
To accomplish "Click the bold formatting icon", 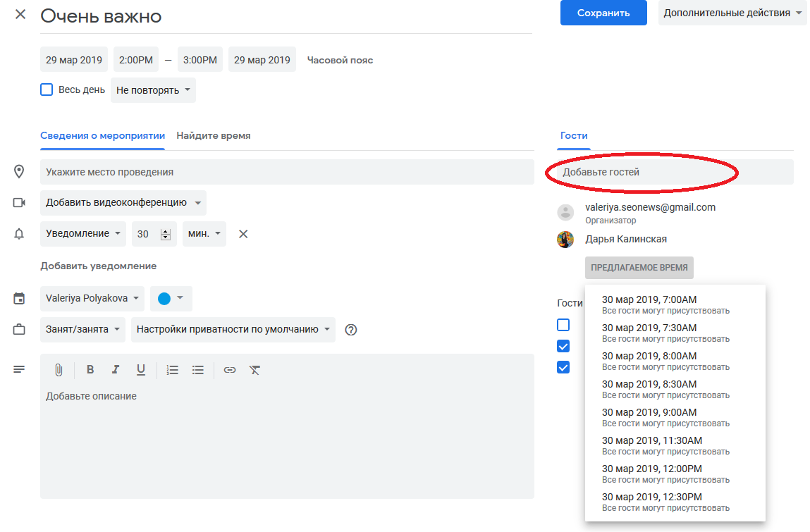I will pyautogui.click(x=90, y=370).
